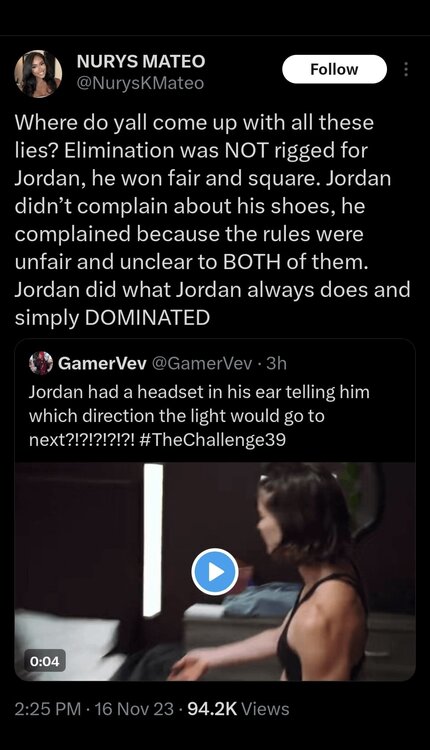
Task: Select the 0:04 video duration badge
Action: [x=44, y=662]
